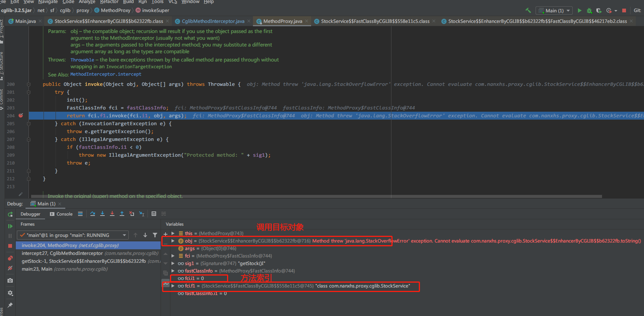Collapse the code fold at line 200

pyautogui.click(x=29, y=84)
